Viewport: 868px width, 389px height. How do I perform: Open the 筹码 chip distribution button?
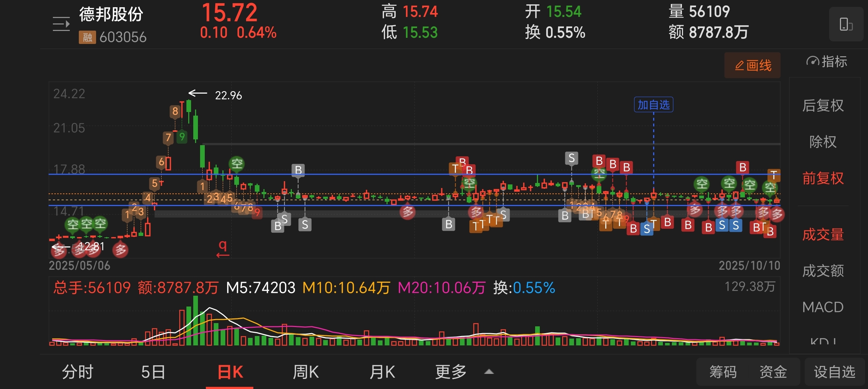pyautogui.click(x=723, y=372)
